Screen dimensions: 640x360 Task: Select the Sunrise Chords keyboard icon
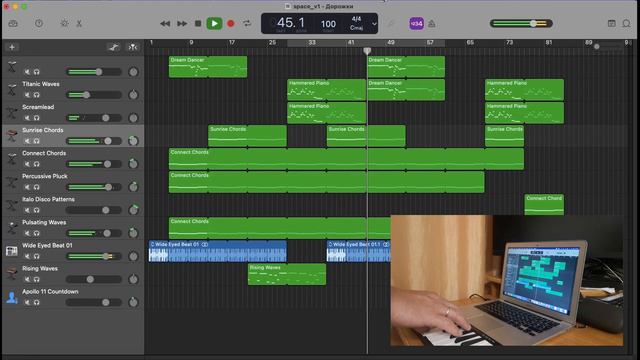[x=12, y=136]
